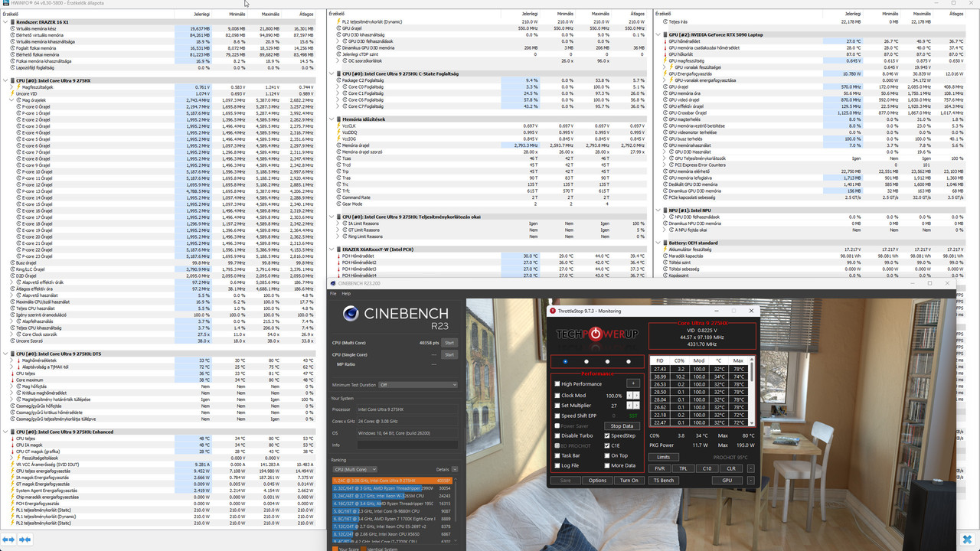Click the Limits button in ThrottleStop
The width and height of the screenshot is (980, 551).
click(663, 457)
